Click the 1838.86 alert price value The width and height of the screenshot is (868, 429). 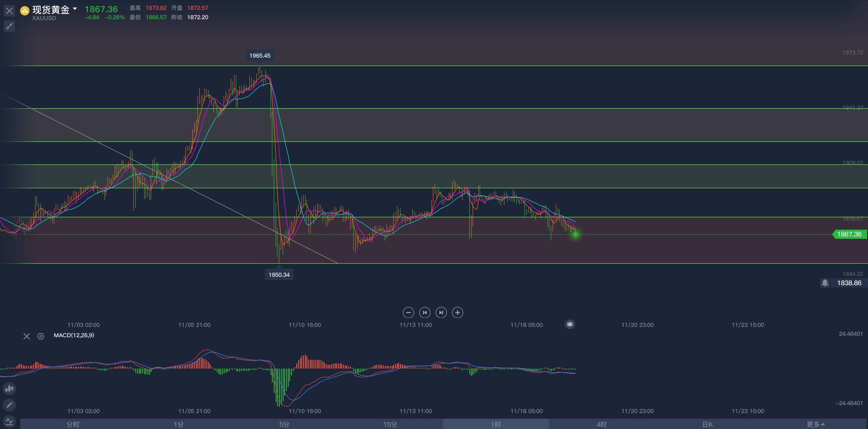(x=849, y=283)
